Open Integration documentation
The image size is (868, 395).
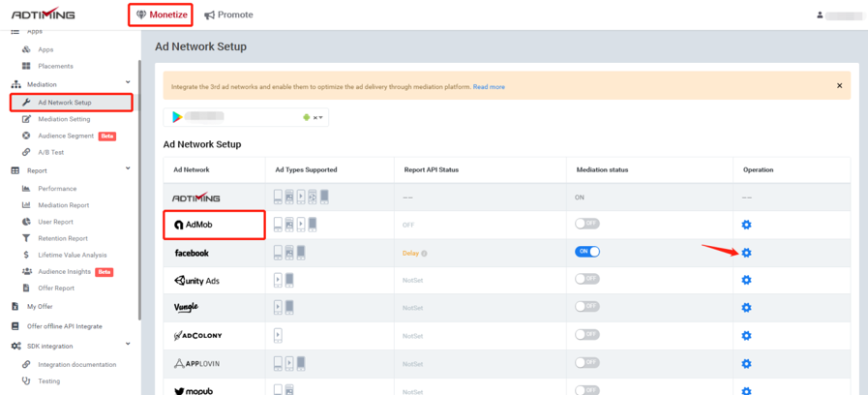[x=77, y=365]
